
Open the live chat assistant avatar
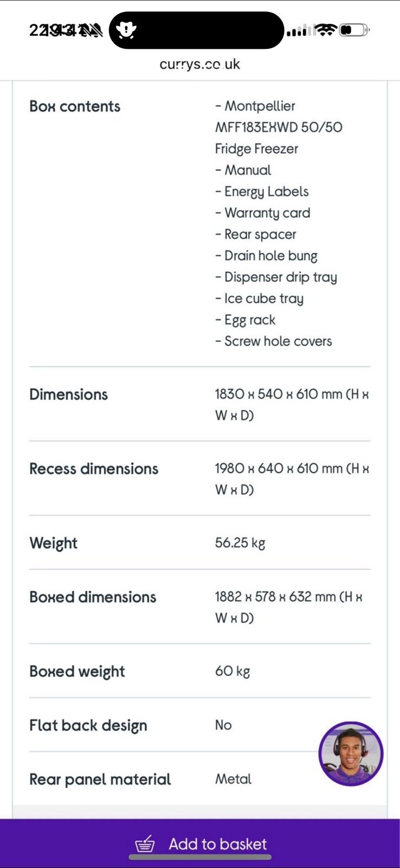pyautogui.click(x=351, y=753)
